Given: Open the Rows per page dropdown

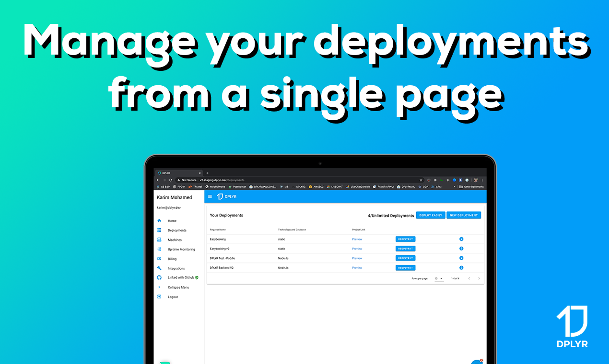Looking at the screenshot, I should coord(439,278).
